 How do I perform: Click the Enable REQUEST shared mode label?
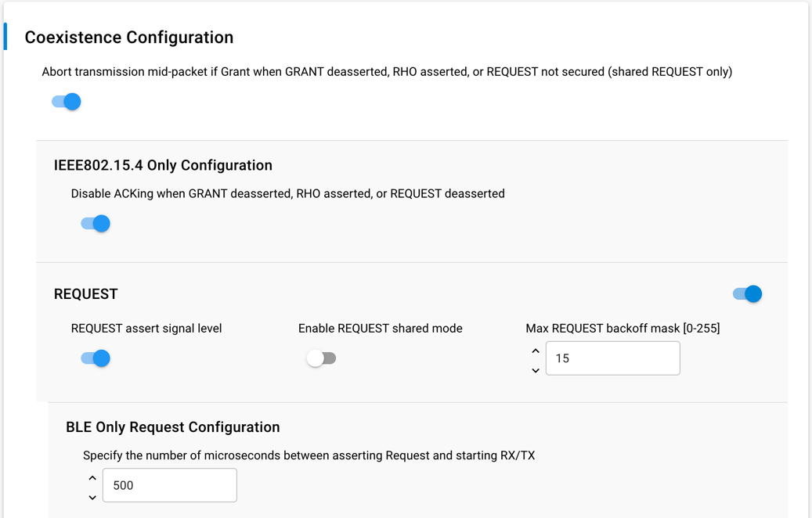click(x=380, y=329)
